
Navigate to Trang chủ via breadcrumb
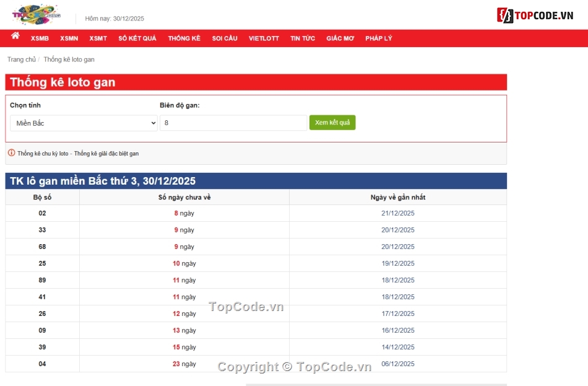coord(21,59)
